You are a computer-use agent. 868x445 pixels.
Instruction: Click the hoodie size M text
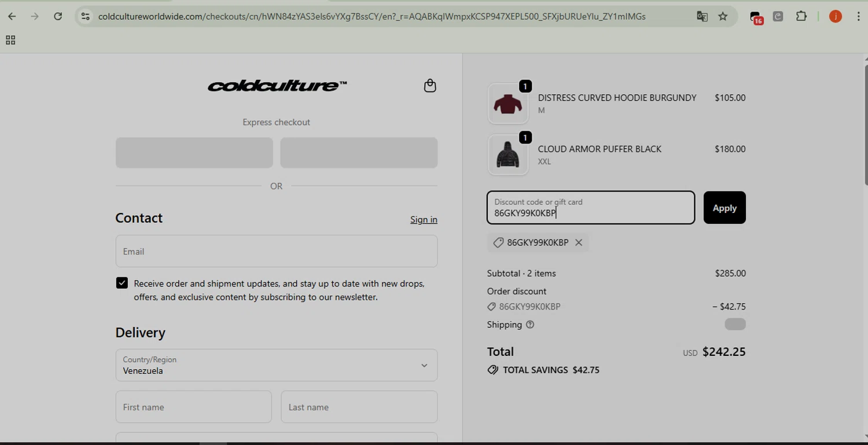click(x=542, y=111)
